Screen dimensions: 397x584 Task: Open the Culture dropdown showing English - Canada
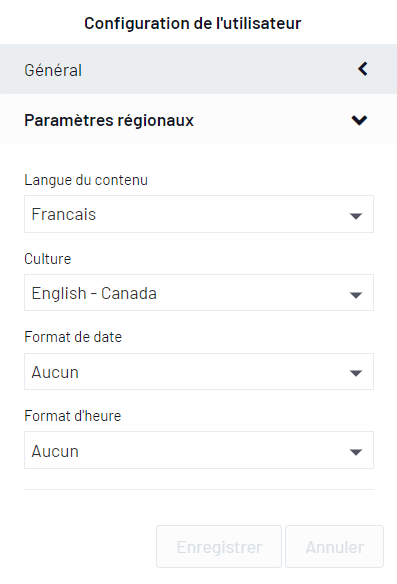199,293
